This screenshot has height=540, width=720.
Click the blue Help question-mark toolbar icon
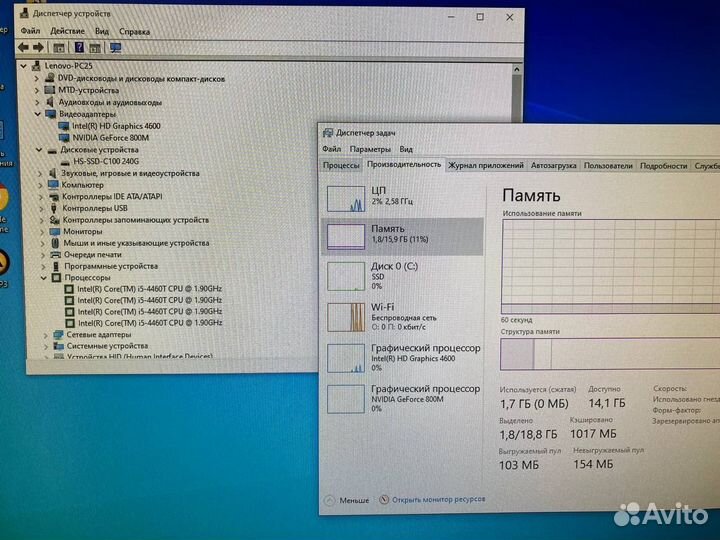click(x=79, y=47)
